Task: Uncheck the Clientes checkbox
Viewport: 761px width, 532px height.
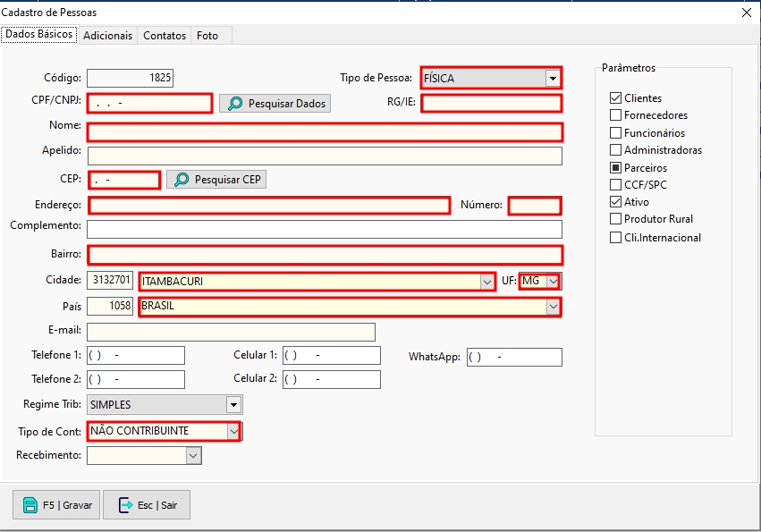Action: click(x=615, y=98)
